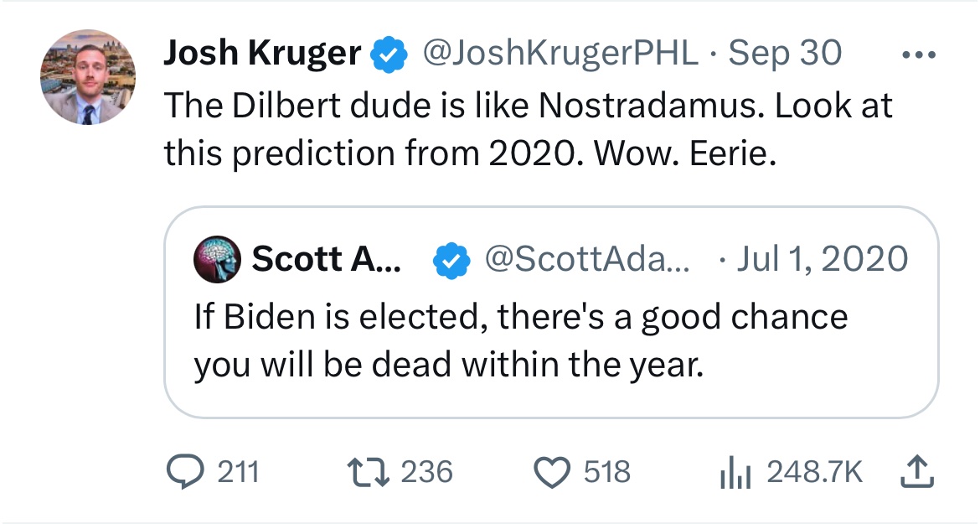Open the Scott A... display name
Screen dimensions: 980x524
coord(326,260)
